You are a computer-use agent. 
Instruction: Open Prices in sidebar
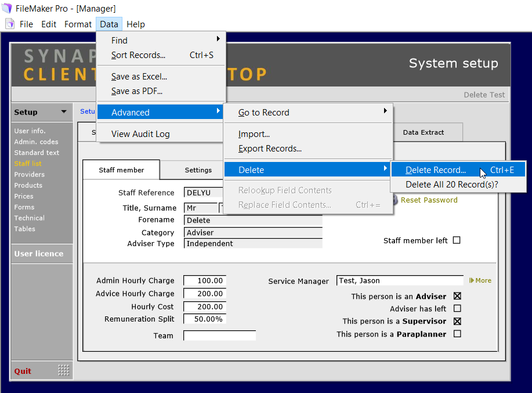click(x=24, y=196)
